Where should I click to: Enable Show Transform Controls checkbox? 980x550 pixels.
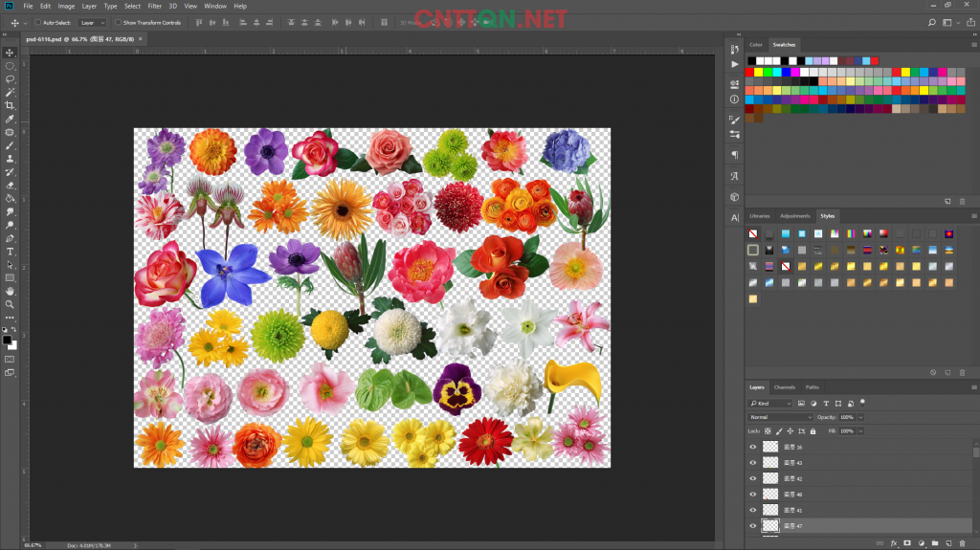pyautogui.click(x=118, y=23)
